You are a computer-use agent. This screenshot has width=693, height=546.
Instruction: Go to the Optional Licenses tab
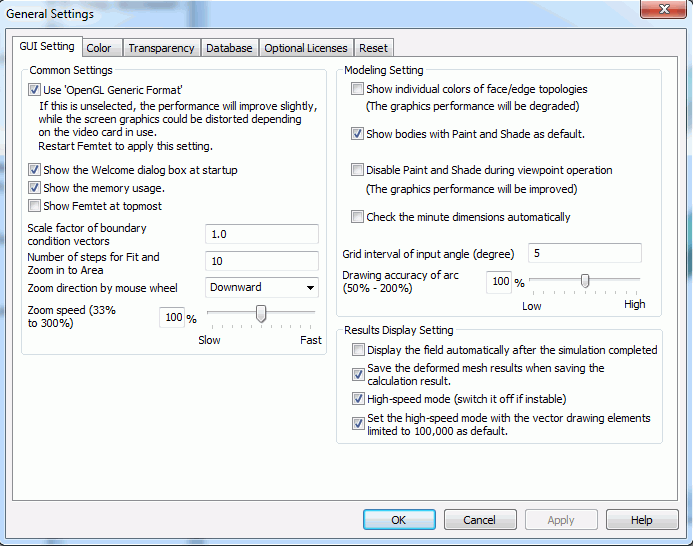306,48
